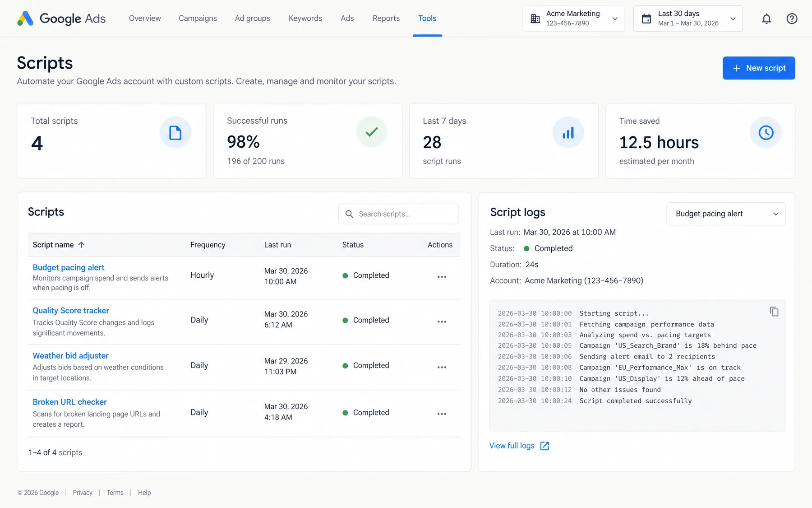This screenshot has width=812, height=508.
Task: Open actions menu for Broken URL checker
Action: click(x=442, y=414)
